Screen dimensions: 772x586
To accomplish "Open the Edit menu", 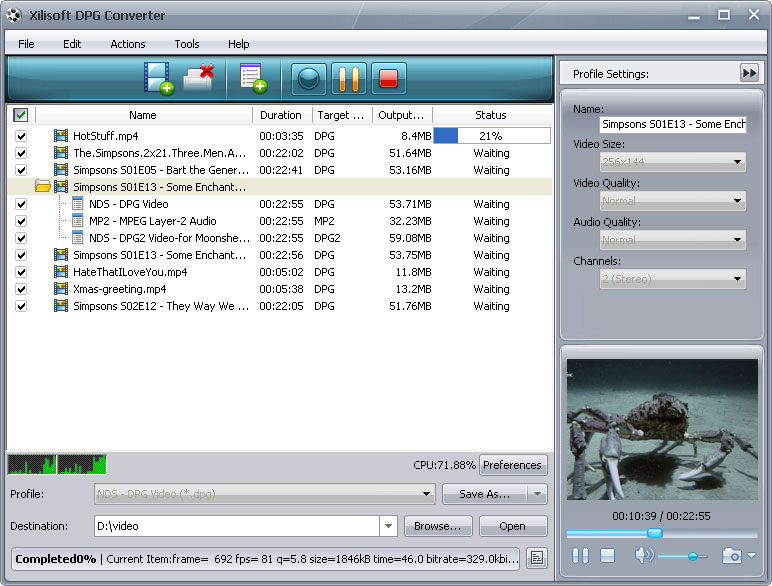I will coord(72,44).
